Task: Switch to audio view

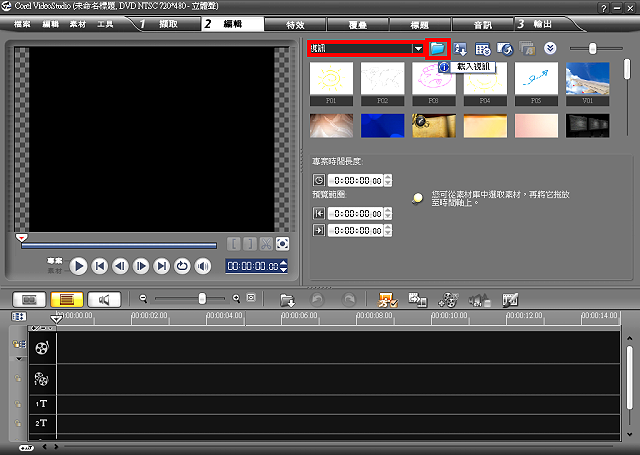Action: (104, 300)
